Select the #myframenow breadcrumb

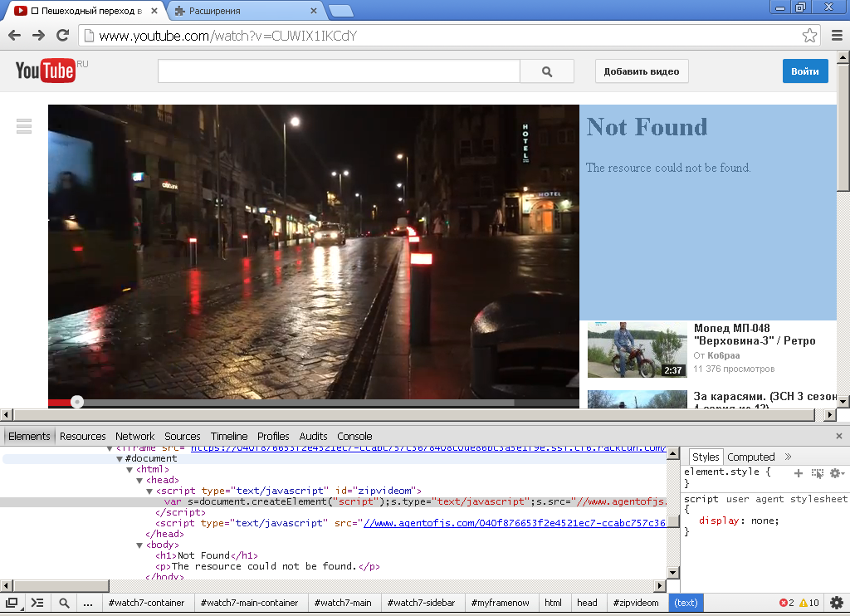tap(500, 603)
